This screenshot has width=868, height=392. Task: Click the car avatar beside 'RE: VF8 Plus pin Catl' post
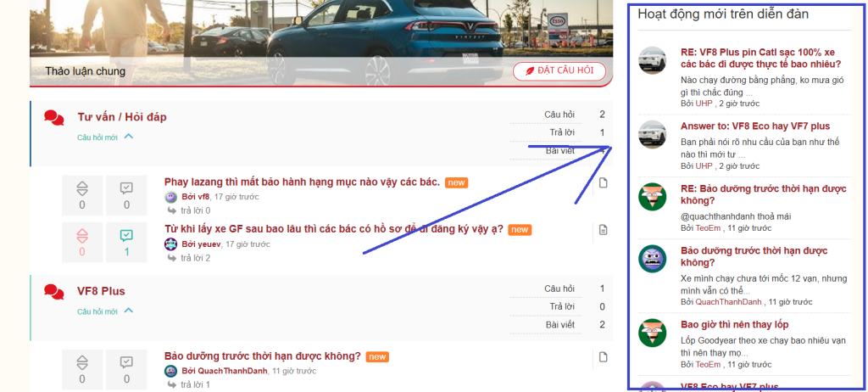652,60
